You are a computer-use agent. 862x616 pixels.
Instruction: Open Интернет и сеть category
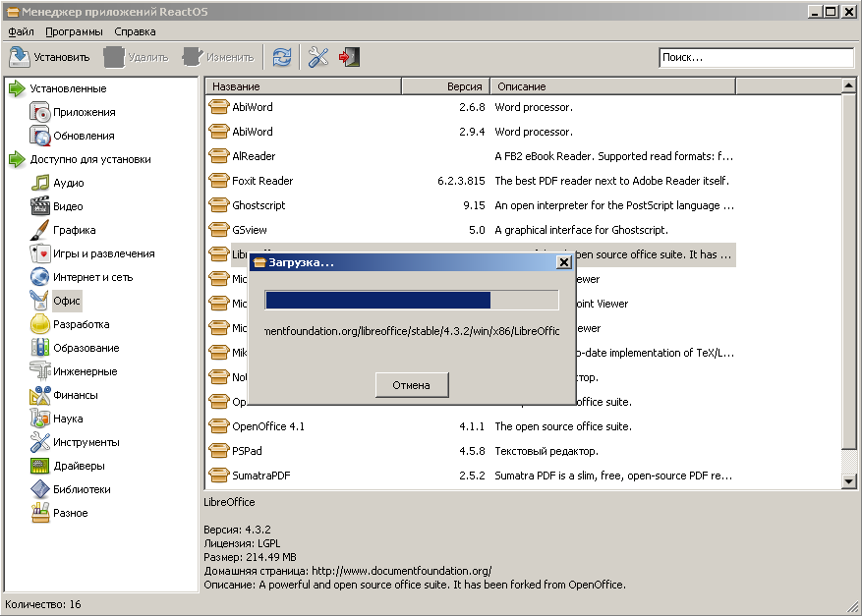coord(82,277)
